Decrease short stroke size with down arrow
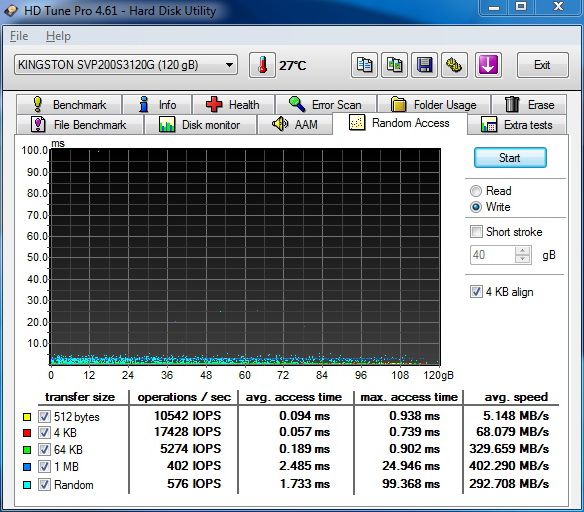584x512 pixels. coord(523,259)
